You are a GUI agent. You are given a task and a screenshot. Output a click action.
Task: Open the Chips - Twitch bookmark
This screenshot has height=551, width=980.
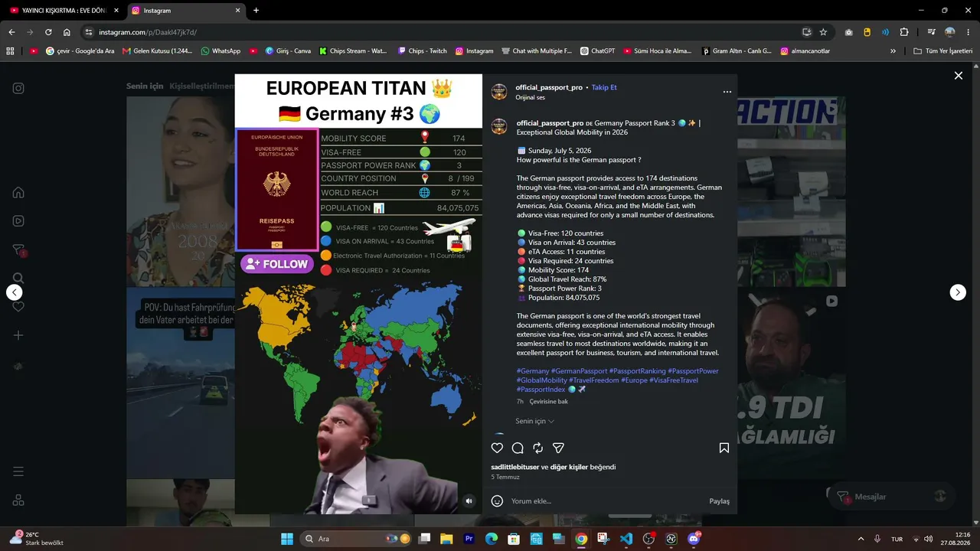[x=422, y=51]
